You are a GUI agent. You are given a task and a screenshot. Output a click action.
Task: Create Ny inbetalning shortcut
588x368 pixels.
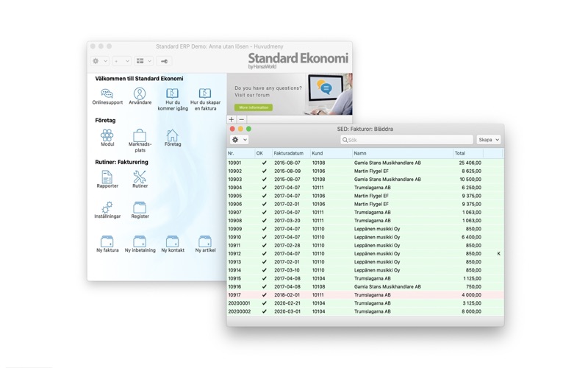point(140,241)
